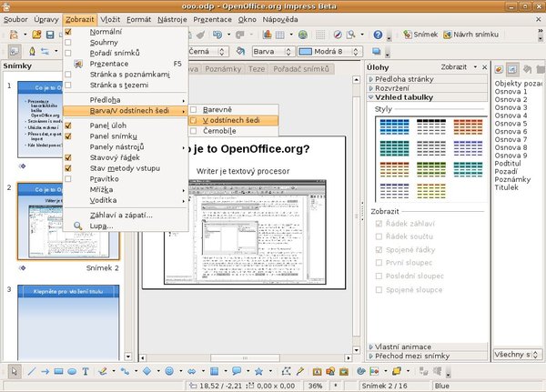Open Záhlaví a zápatí dialog entry
The height and width of the screenshot is (392, 546).
click(126, 216)
